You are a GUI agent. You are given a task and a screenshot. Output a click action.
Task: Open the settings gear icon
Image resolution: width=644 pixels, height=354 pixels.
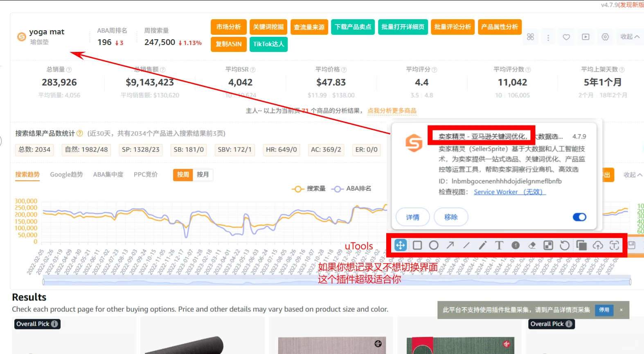(605, 37)
